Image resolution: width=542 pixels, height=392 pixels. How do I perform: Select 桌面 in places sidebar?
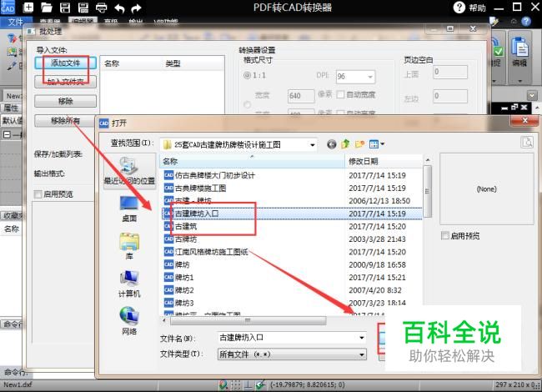point(129,209)
